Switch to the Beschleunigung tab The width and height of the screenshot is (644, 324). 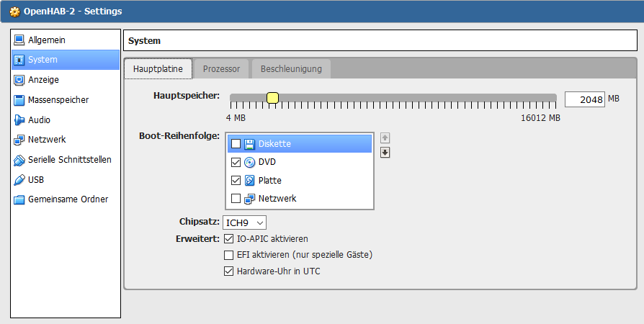[291, 69]
